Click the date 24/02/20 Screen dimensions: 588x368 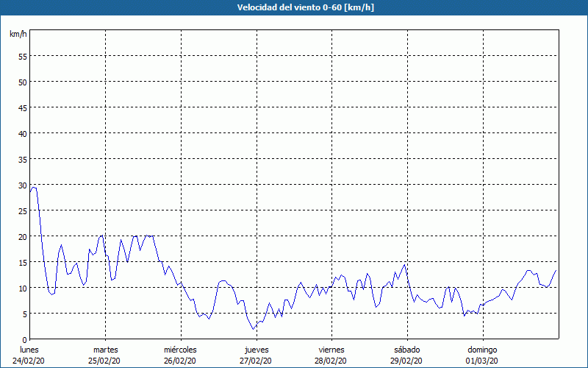pyautogui.click(x=29, y=361)
